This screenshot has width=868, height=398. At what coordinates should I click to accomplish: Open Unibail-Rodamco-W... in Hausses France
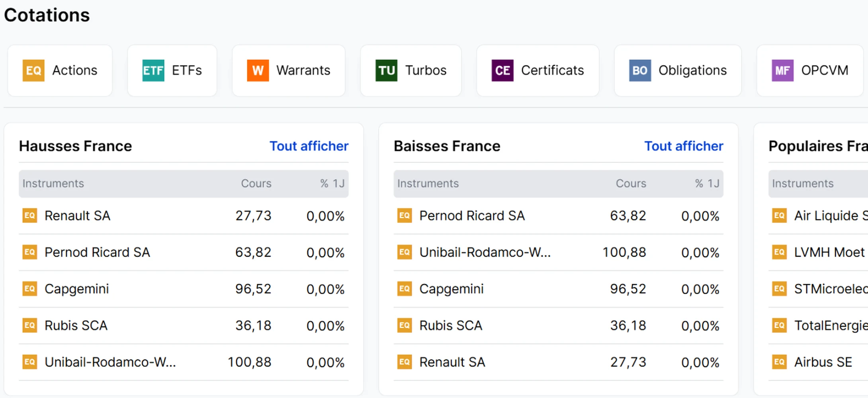click(184, 362)
